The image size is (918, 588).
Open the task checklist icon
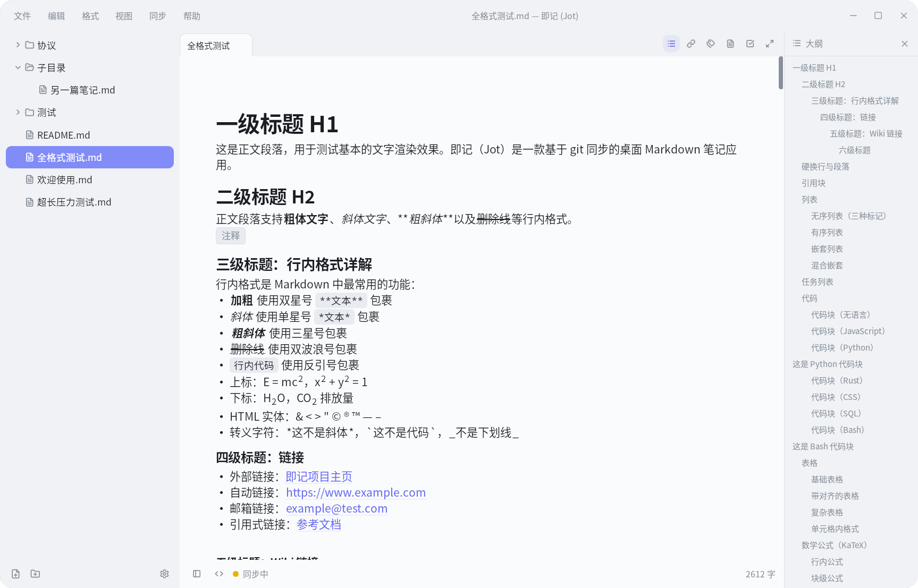(x=750, y=44)
